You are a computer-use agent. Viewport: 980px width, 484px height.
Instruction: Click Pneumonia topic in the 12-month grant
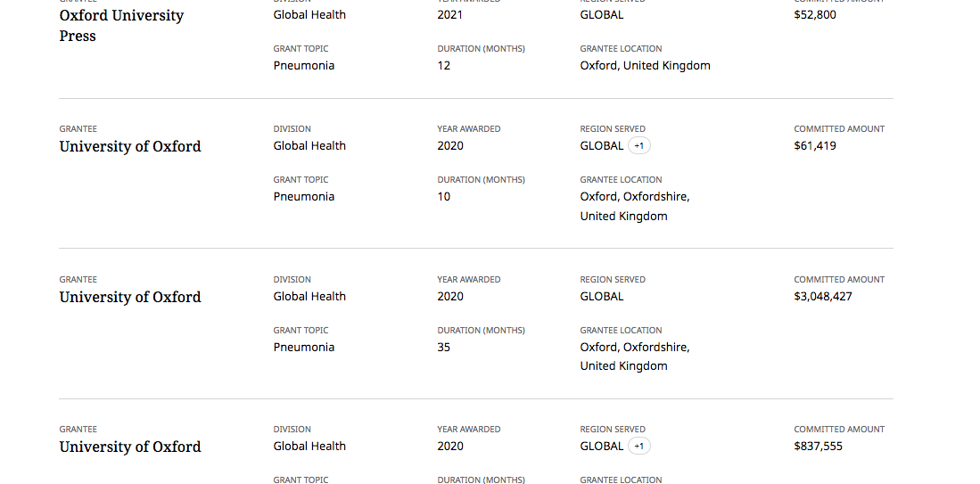304,66
